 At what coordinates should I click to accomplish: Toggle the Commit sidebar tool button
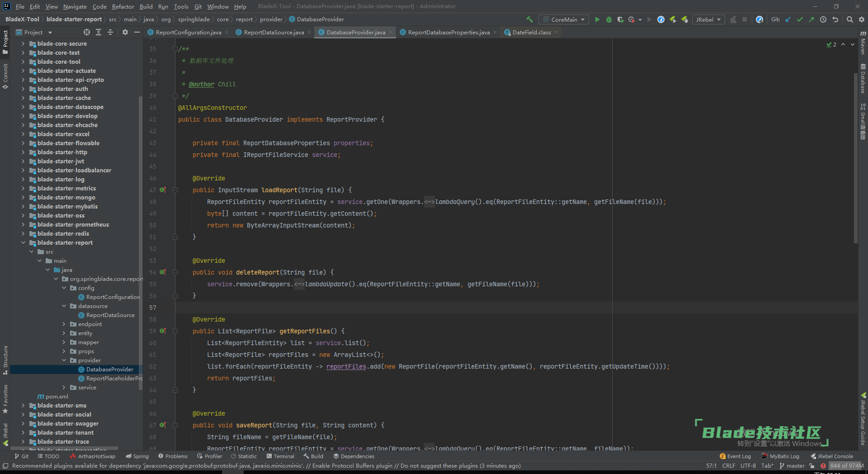pos(5,76)
